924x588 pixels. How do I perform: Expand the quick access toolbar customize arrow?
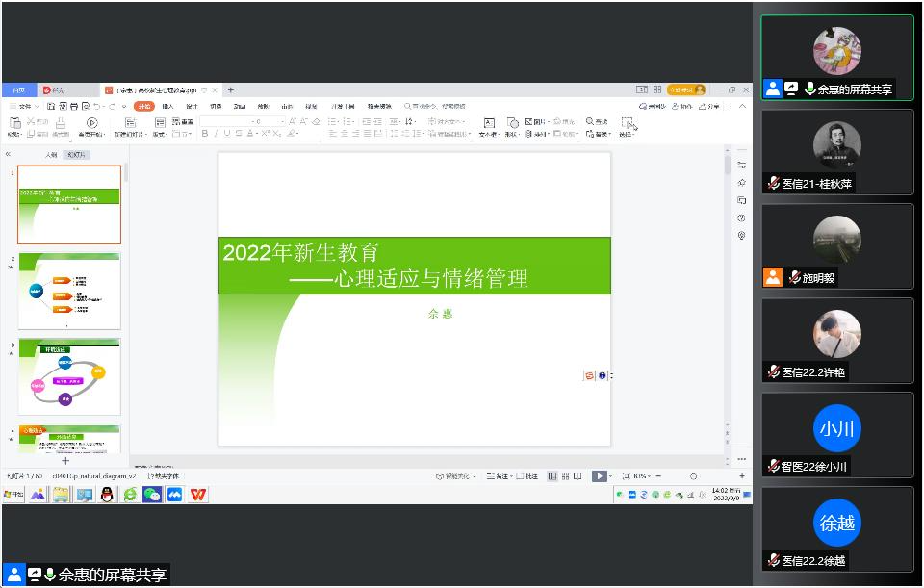coord(124,107)
